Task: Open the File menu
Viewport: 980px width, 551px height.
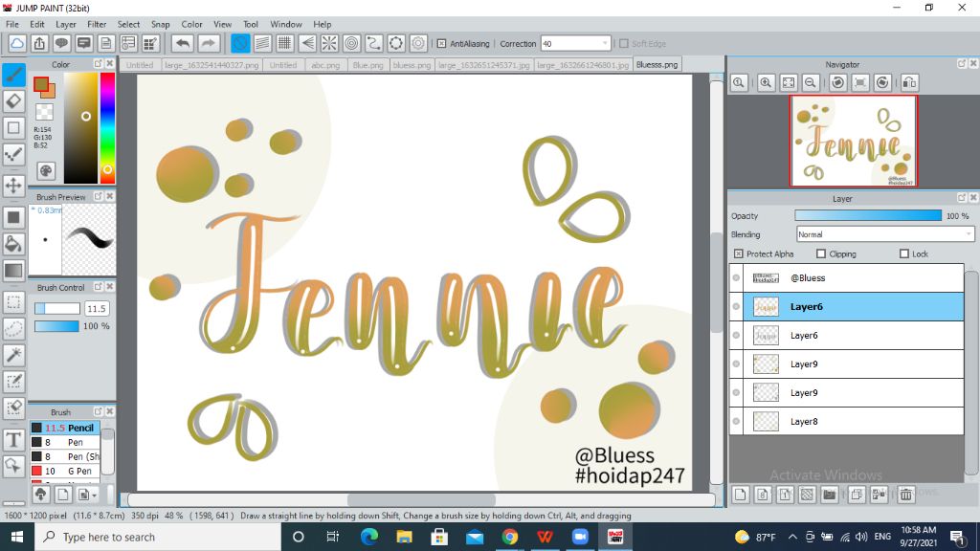Action: point(11,24)
